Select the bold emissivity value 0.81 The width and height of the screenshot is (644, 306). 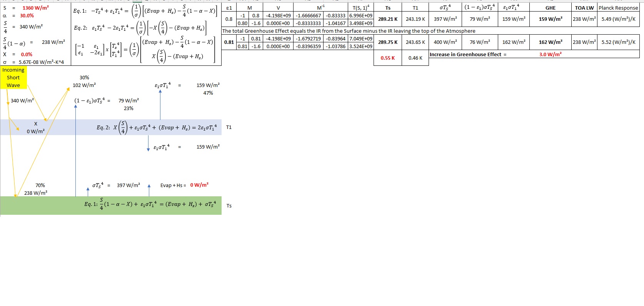pyautogui.click(x=229, y=42)
